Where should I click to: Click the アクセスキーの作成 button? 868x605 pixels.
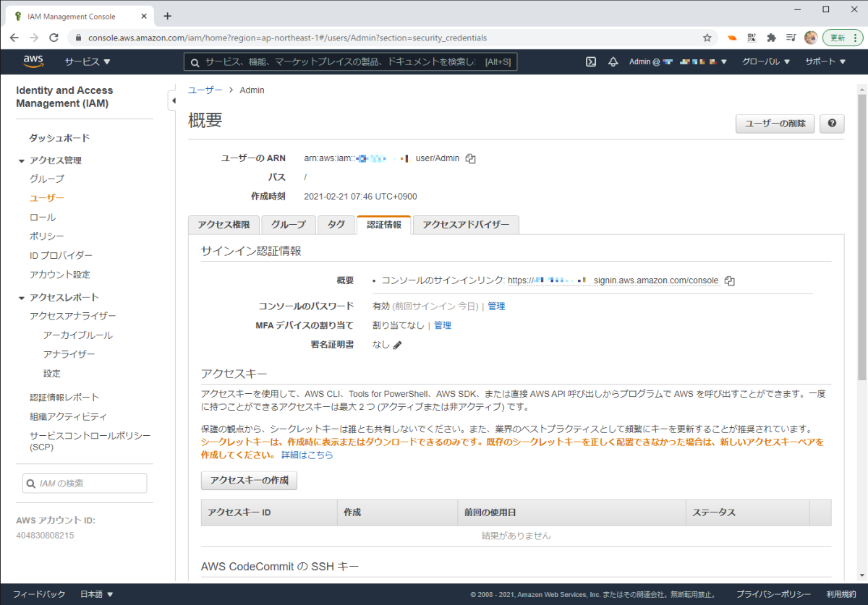249,481
